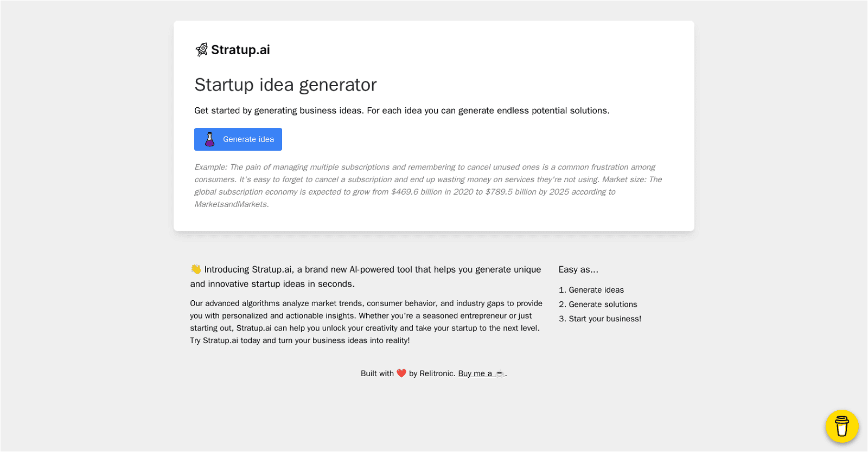This screenshot has height=452, width=868.
Task: Click the Startup idea generator heading
Action: 285,85
